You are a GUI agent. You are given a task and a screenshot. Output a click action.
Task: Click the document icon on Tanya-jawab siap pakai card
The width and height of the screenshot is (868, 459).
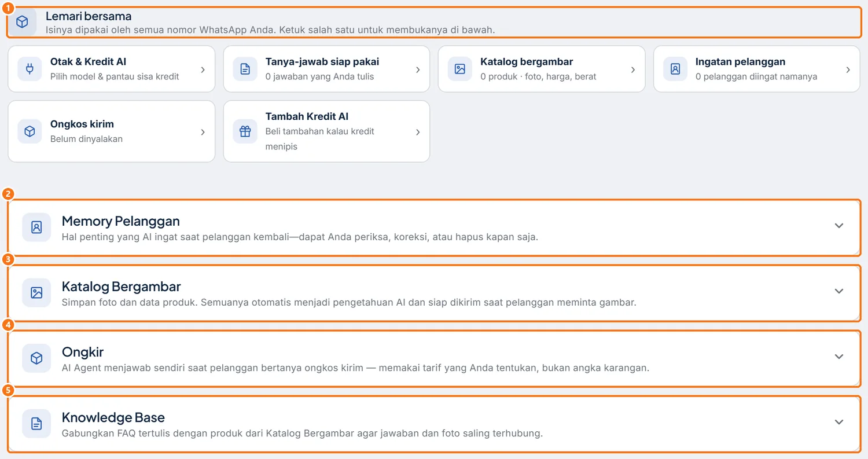(x=245, y=69)
